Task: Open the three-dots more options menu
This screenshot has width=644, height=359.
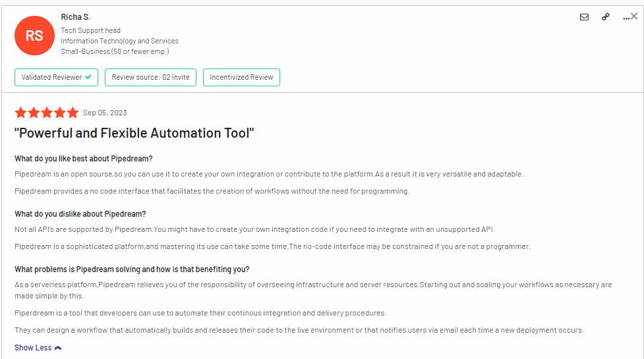Action: pos(626,18)
